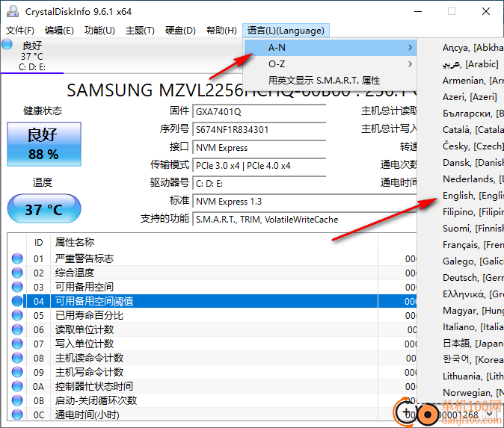Select row 05 已用寿命百分比
The width and height of the screenshot is (504, 428).
click(212, 315)
